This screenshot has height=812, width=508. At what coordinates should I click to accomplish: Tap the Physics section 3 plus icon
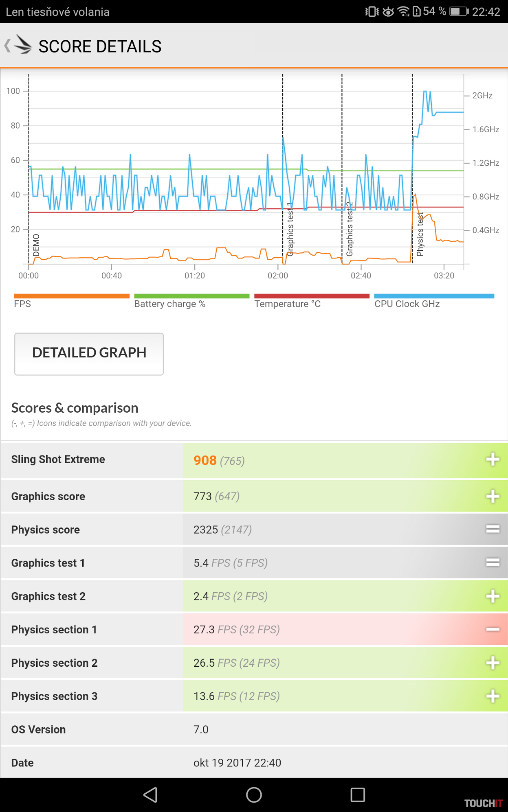click(x=493, y=696)
